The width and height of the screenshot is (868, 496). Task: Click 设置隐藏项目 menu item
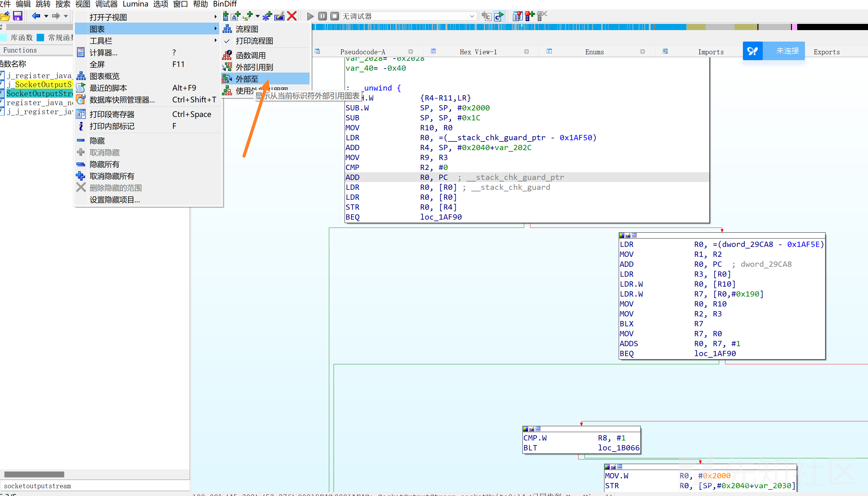[147, 200]
